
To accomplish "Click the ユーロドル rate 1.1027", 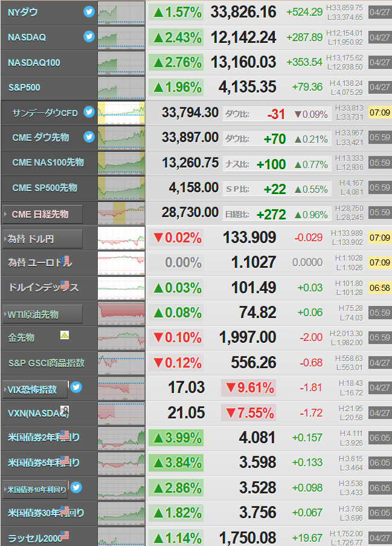I will (x=254, y=262).
